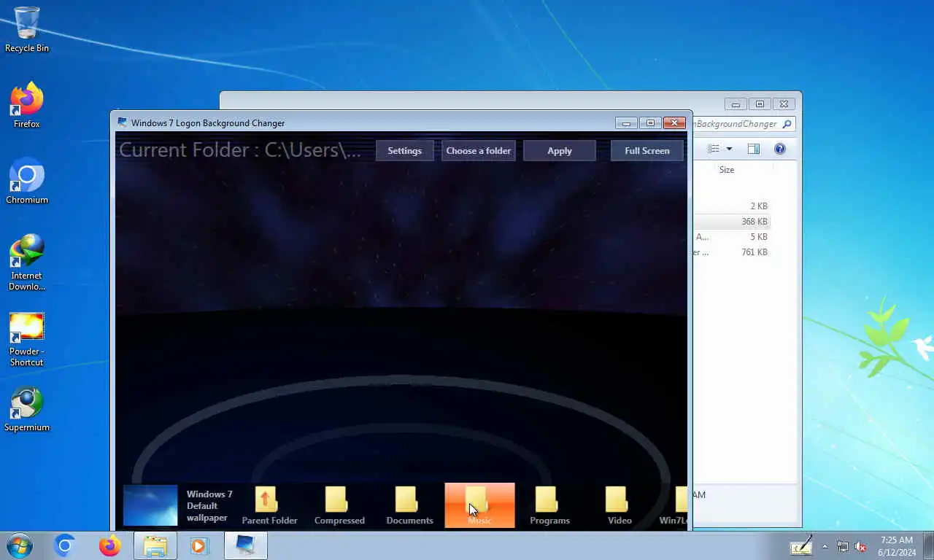Open Explorer help button
Viewport: 934px width, 560px height.
point(780,149)
